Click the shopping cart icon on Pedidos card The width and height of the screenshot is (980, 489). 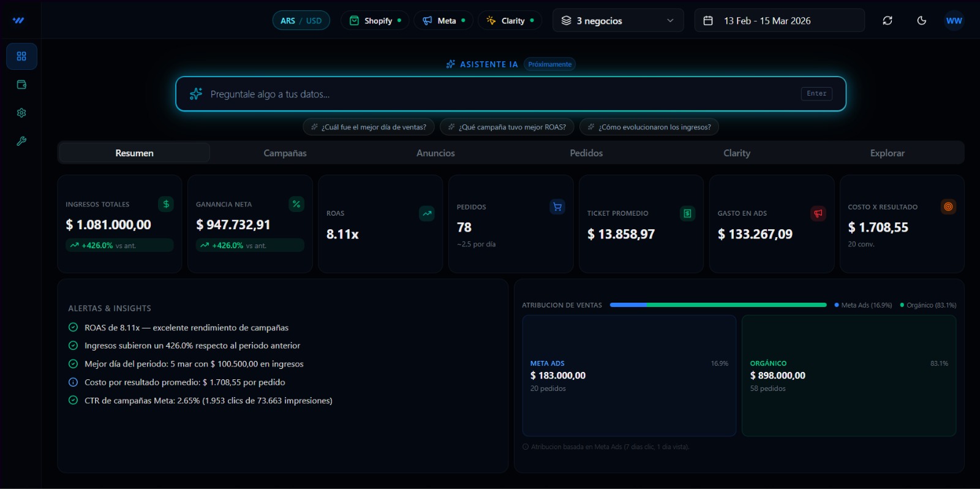point(557,207)
